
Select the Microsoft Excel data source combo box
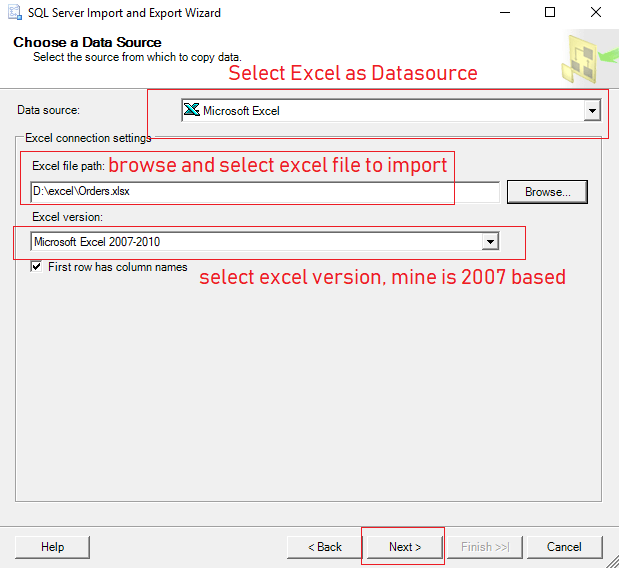pos(391,111)
